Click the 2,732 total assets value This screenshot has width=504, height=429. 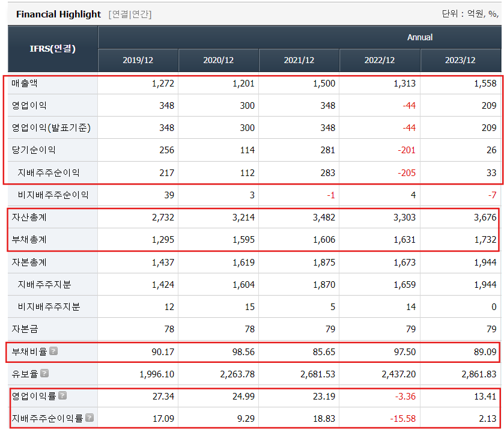tap(163, 218)
